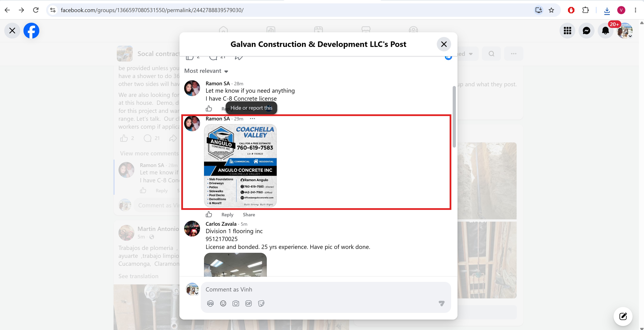Open the background post's 21 comments
Viewport: 644px width, 330px height.
tap(151, 138)
